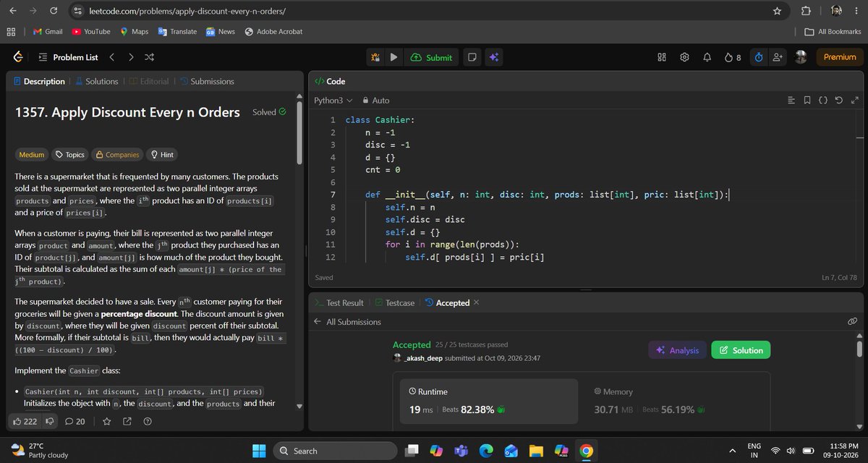View the streak flame counter showing 8
Screen dimensions: 868x463
point(732,57)
